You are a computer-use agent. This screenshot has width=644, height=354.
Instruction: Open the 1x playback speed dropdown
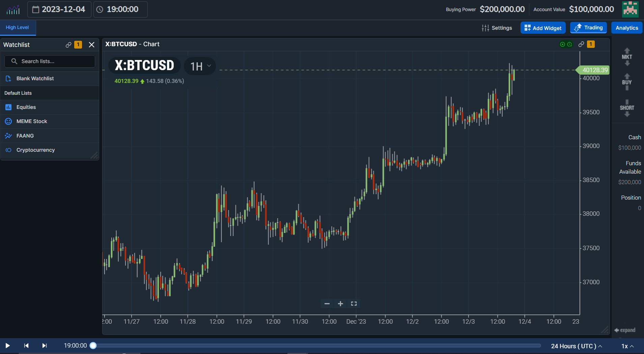(627, 346)
